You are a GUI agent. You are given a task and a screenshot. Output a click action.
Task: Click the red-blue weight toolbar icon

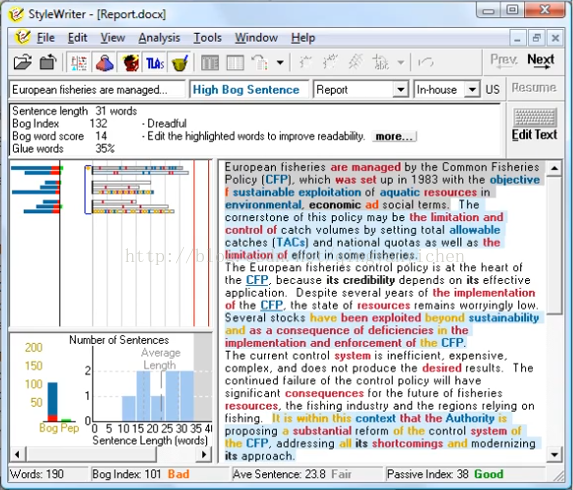click(105, 63)
